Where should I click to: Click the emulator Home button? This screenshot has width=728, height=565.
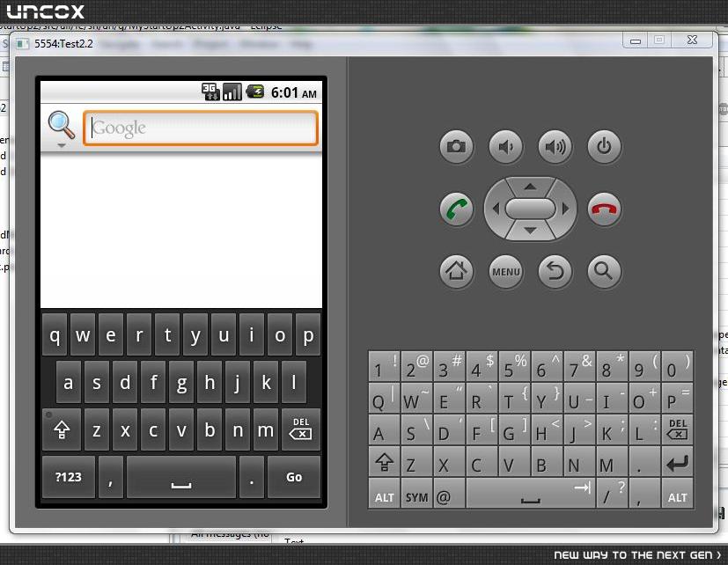(456, 271)
